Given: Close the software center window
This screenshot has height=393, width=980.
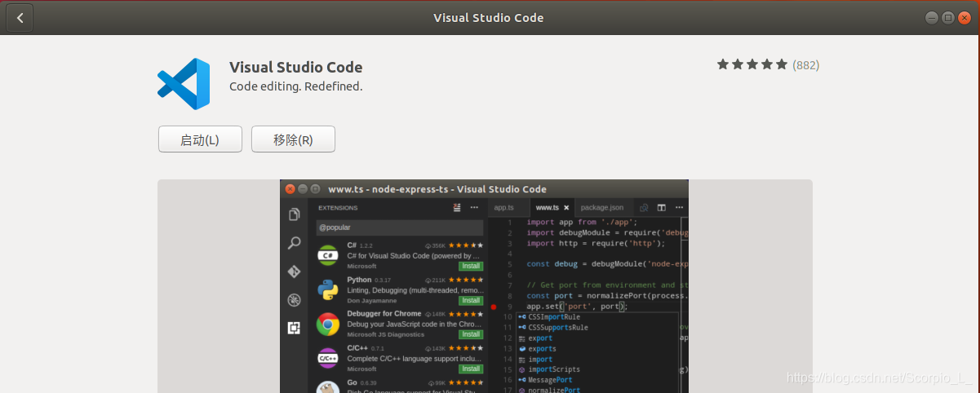Looking at the screenshot, I should (964, 17).
